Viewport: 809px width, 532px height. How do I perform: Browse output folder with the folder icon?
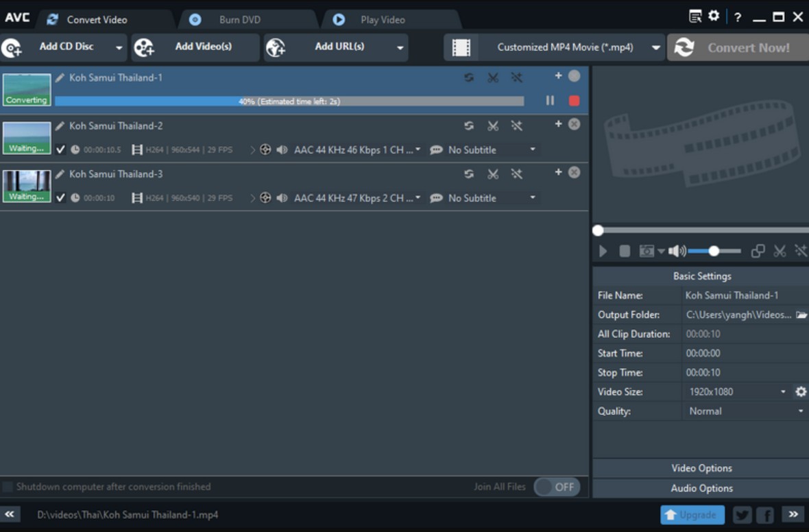click(x=801, y=315)
